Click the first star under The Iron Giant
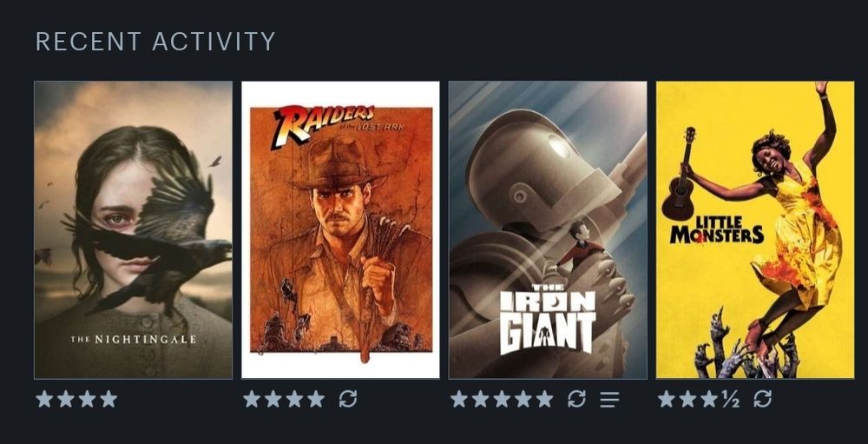 tap(459, 399)
